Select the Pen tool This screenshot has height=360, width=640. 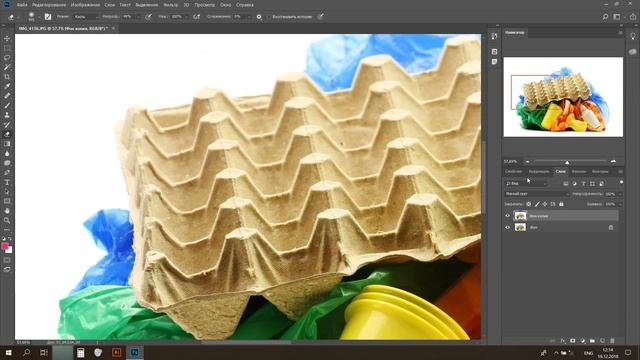[7, 173]
